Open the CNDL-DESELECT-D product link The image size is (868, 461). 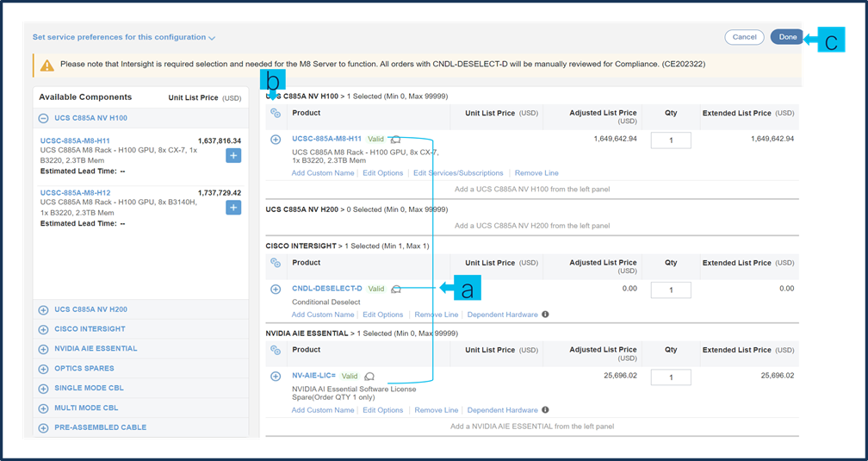coord(326,288)
